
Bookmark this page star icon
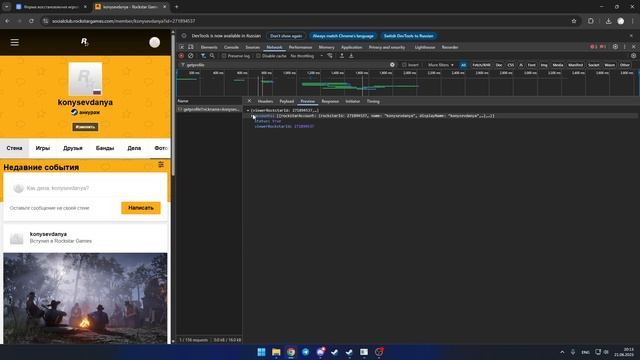pyautogui.click(x=574, y=21)
